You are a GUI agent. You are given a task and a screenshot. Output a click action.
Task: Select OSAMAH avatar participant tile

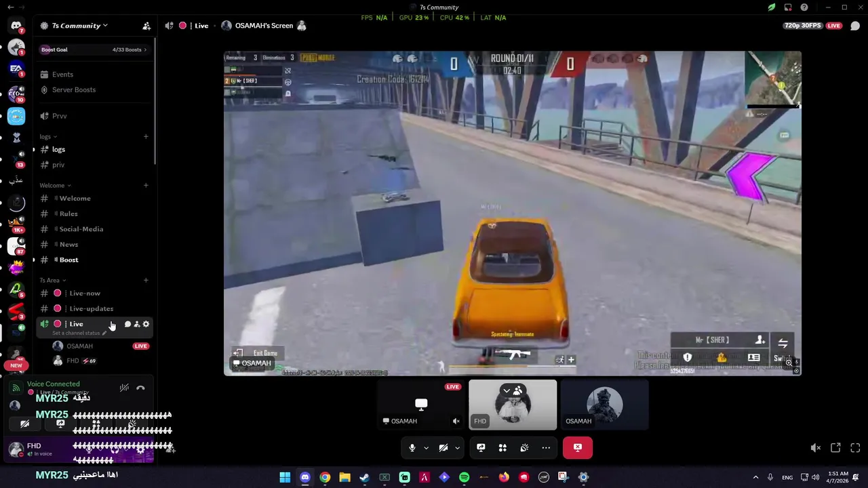(x=604, y=405)
